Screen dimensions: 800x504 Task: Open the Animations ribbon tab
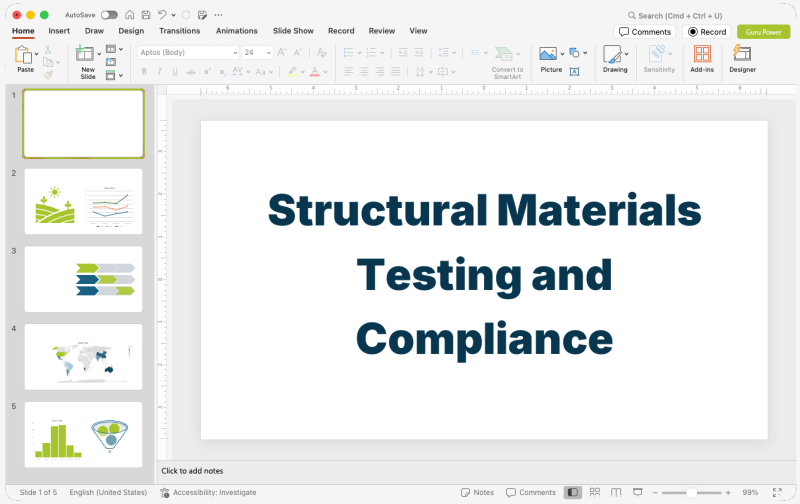point(237,31)
